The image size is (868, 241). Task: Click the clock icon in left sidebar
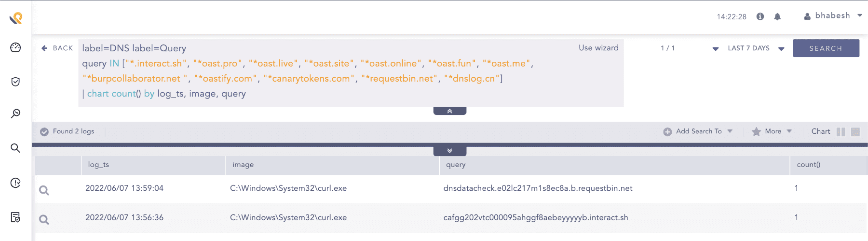(15, 183)
